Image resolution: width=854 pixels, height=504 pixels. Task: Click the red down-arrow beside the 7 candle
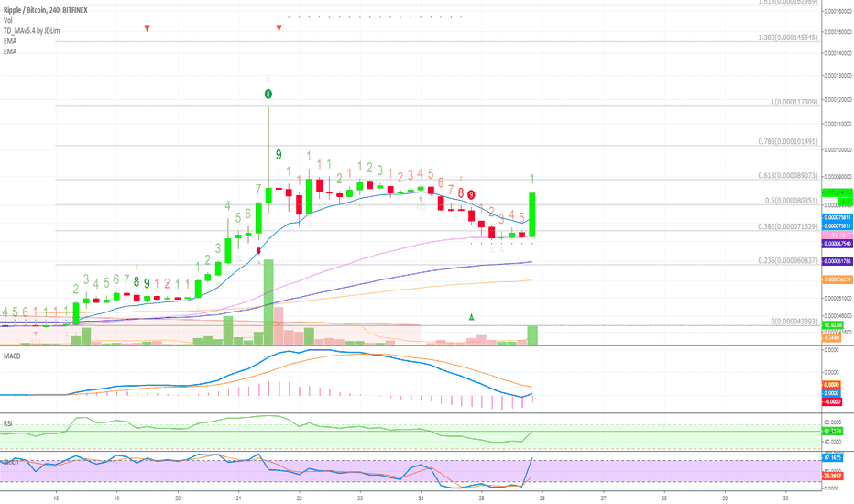(x=258, y=251)
